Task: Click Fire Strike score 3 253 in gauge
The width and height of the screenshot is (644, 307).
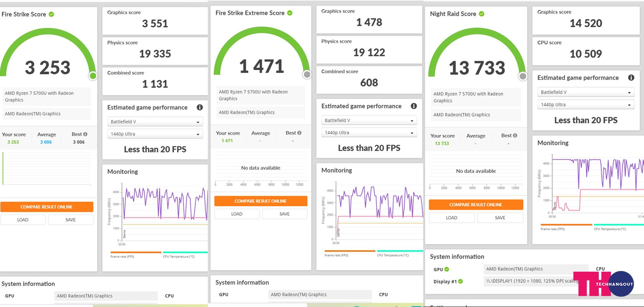Action: click(47, 67)
